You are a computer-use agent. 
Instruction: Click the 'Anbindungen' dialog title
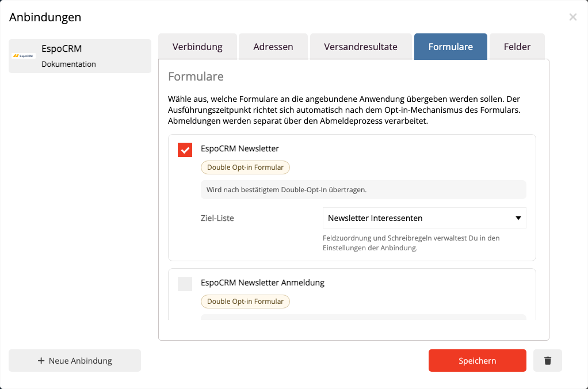(45, 17)
